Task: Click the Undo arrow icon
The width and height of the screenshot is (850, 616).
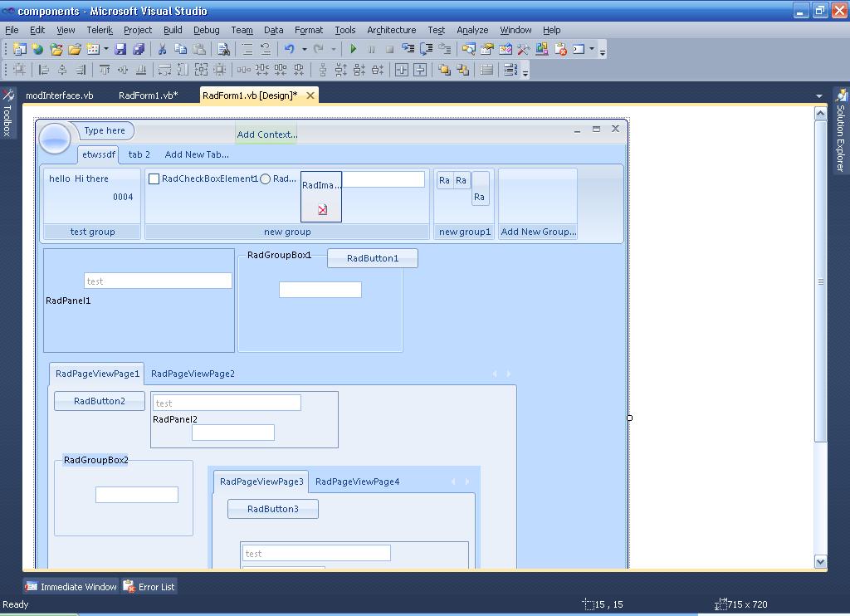Action: click(x=290, y=49)
